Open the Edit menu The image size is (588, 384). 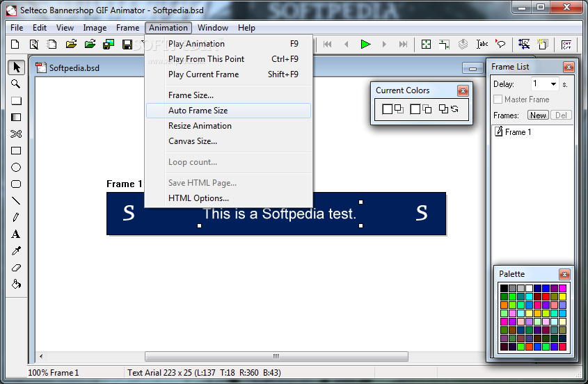point(40,28)
